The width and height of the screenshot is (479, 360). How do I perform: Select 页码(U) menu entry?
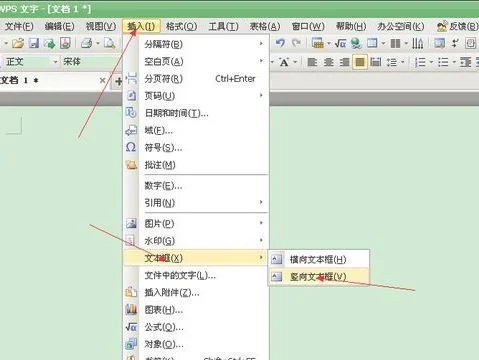[x=196, y=96]
